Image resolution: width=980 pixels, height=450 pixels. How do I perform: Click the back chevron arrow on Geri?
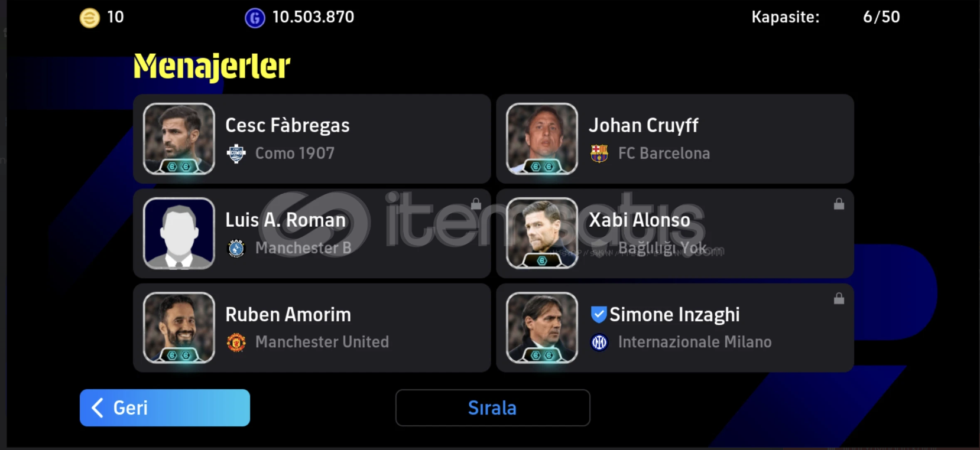(98, 407)
